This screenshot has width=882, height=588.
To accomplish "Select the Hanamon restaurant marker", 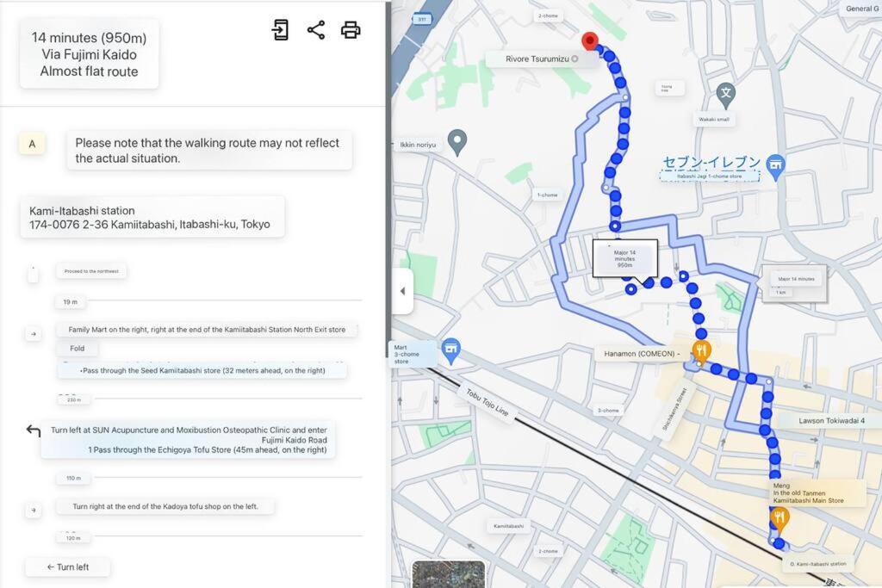I will point(702,350).
